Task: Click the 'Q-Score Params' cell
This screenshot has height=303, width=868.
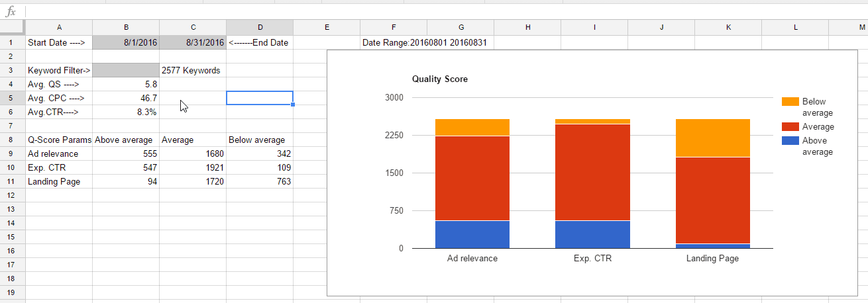Action: [59, 140]
